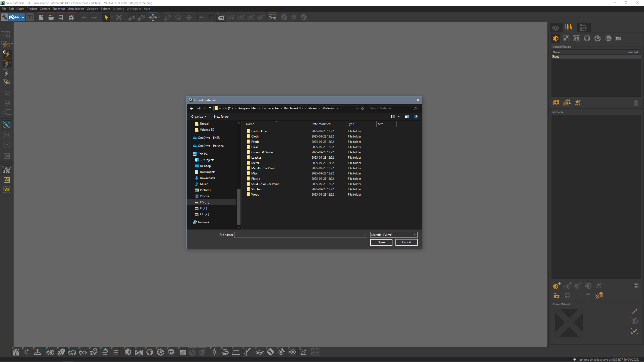
Task: Open the materials library tab icon
Action: point(556,38)
